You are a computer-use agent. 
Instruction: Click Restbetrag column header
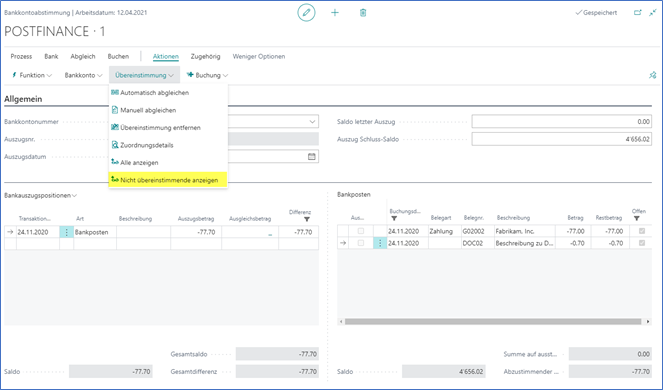point(608,218)
